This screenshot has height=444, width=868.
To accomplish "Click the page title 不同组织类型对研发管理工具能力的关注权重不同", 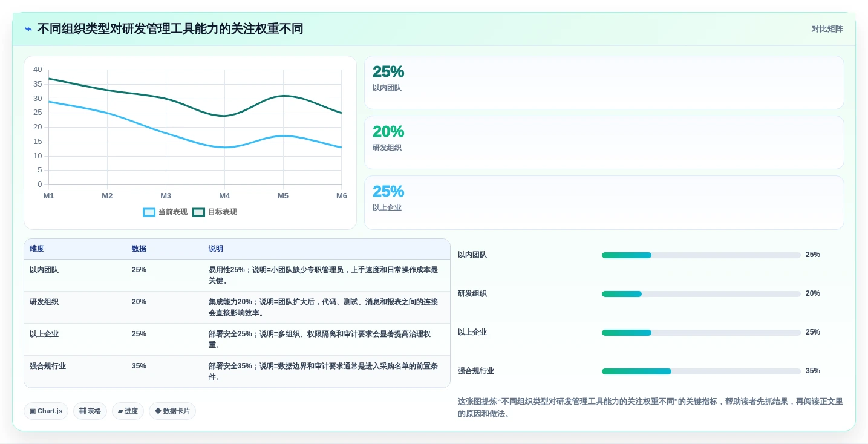I will [170, 29].
